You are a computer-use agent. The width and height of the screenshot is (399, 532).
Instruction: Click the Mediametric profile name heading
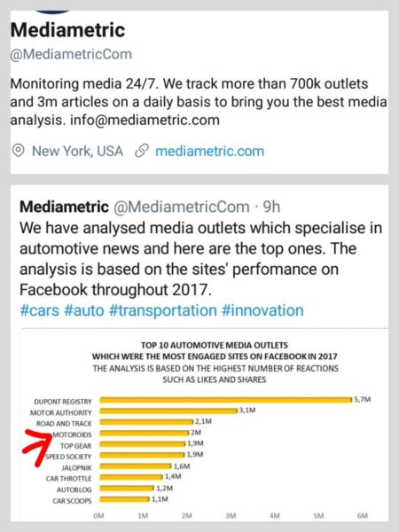point(68,30)
